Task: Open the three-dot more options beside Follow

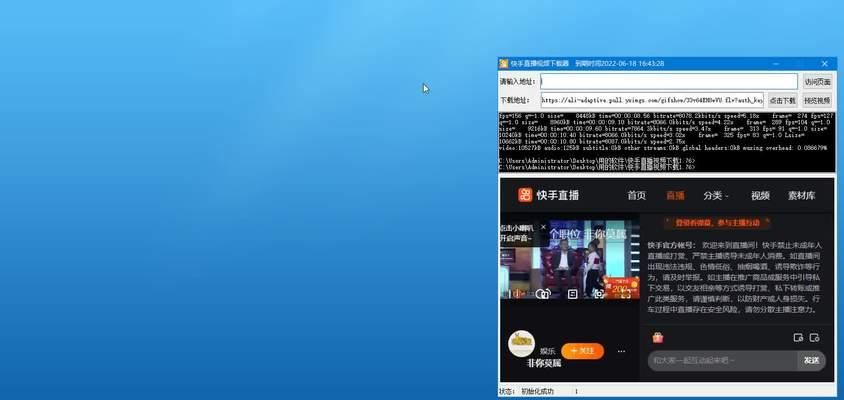Action: tap(621, 351)
